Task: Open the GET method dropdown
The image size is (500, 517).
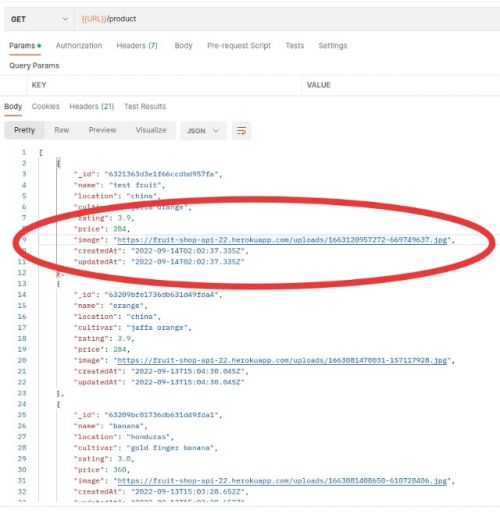Action: (40, 19)
